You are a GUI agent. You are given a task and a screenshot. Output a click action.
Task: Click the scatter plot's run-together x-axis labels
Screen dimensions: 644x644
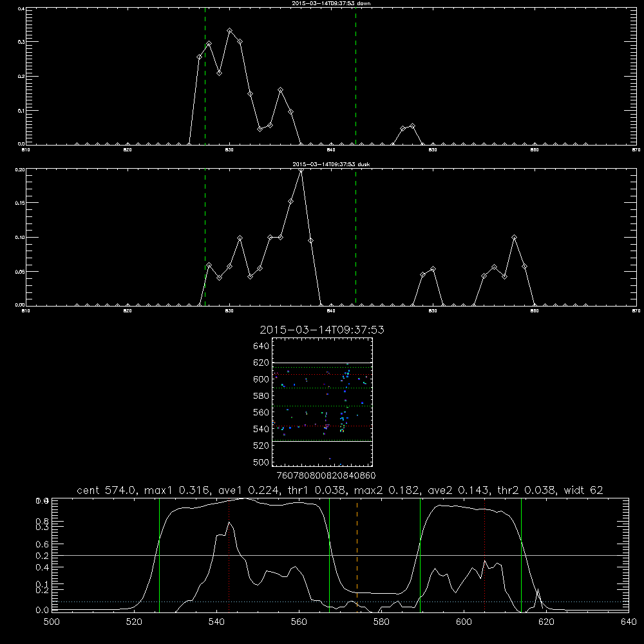(326, 475)
